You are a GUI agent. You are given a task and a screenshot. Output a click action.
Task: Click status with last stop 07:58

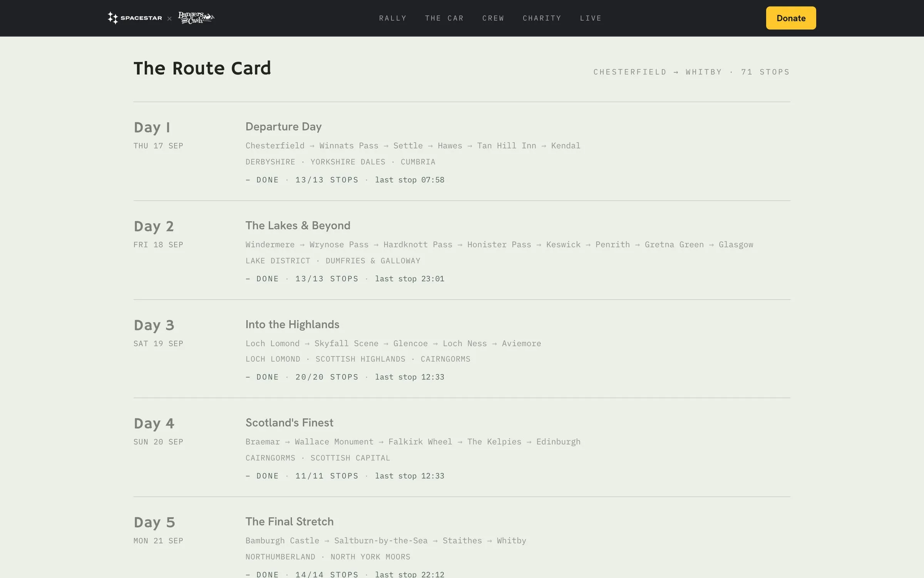345,180
